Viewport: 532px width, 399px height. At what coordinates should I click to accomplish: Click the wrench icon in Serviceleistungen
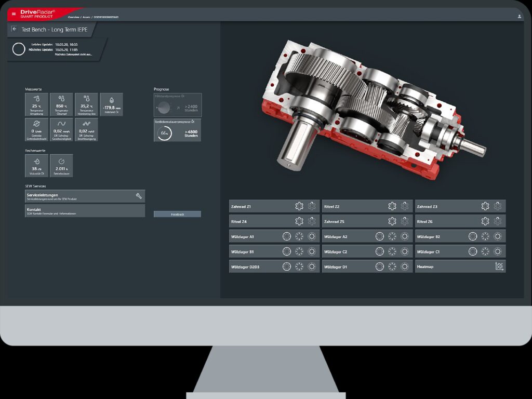click(139, 196)
